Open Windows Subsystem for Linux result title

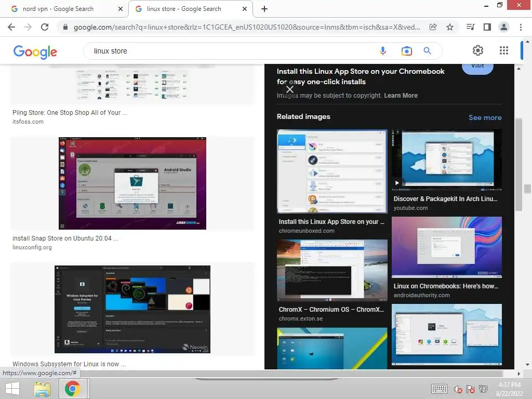(x=69, y=364)
